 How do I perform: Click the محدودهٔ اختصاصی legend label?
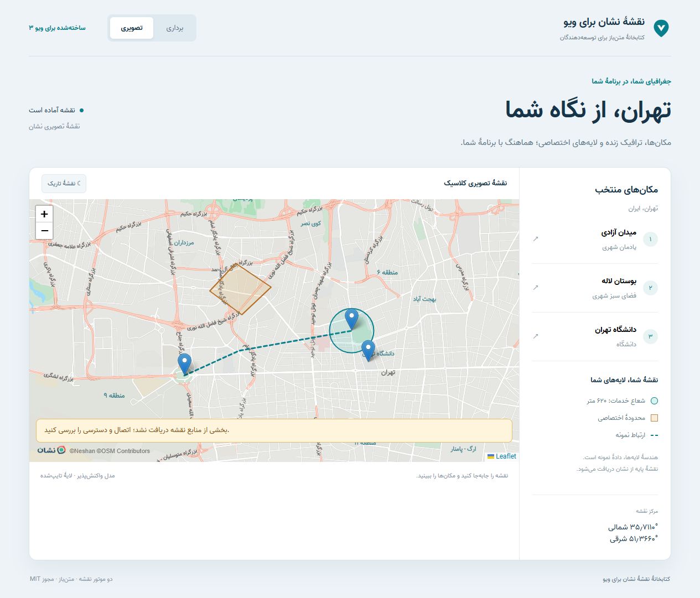tap(621, 418)
